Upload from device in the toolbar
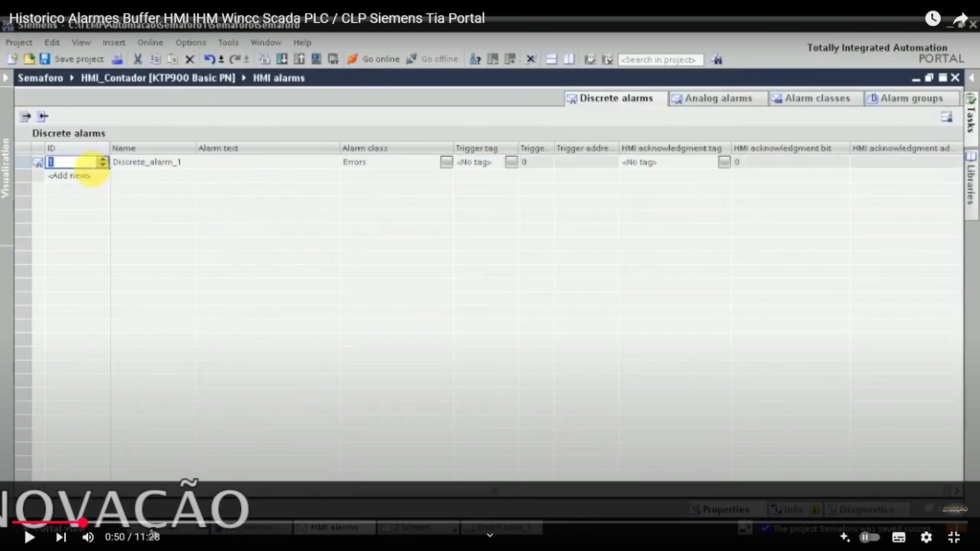Viewport: 980px width, 551px height. point(300,59)
